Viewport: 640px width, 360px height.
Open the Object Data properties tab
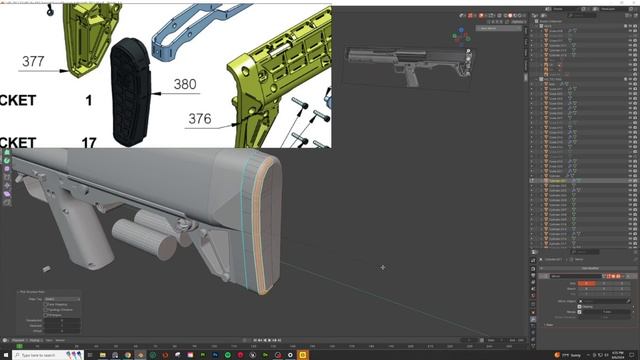tap(533, 346)
